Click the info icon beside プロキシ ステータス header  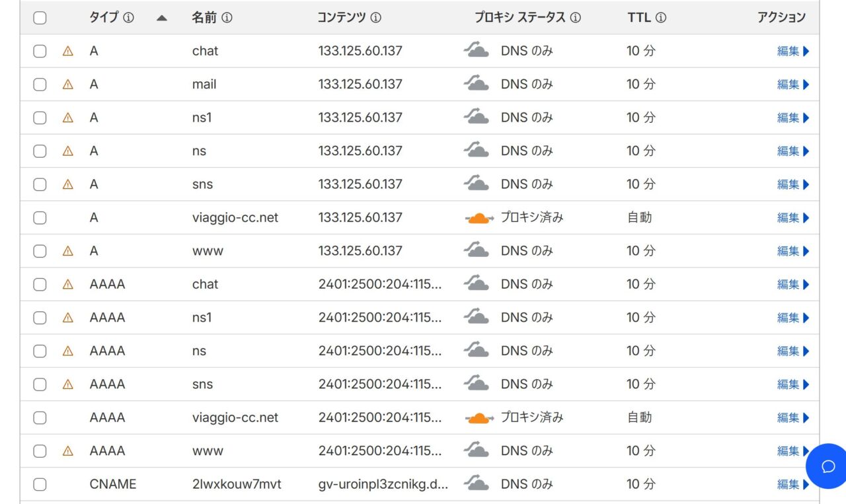(x=575, y=18)
